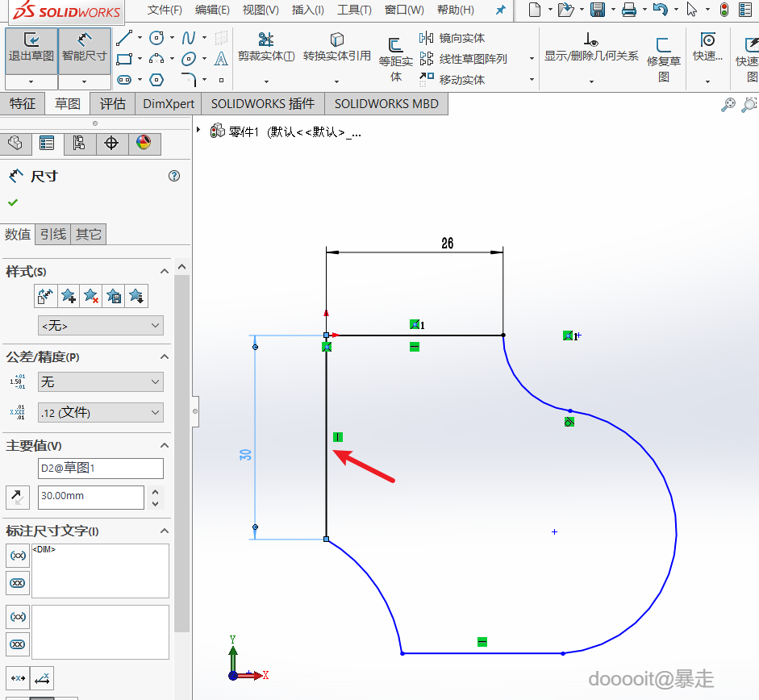
Task: Collapse the 样式(S) section
Action: 165,271
